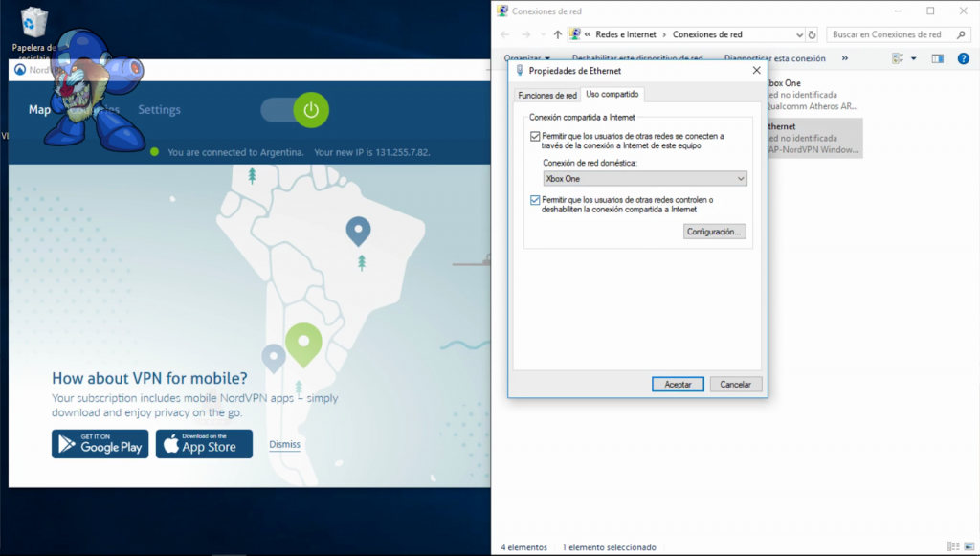Click the Aceptar button
The width and height of the screenshot is (980, 556).
678,384
